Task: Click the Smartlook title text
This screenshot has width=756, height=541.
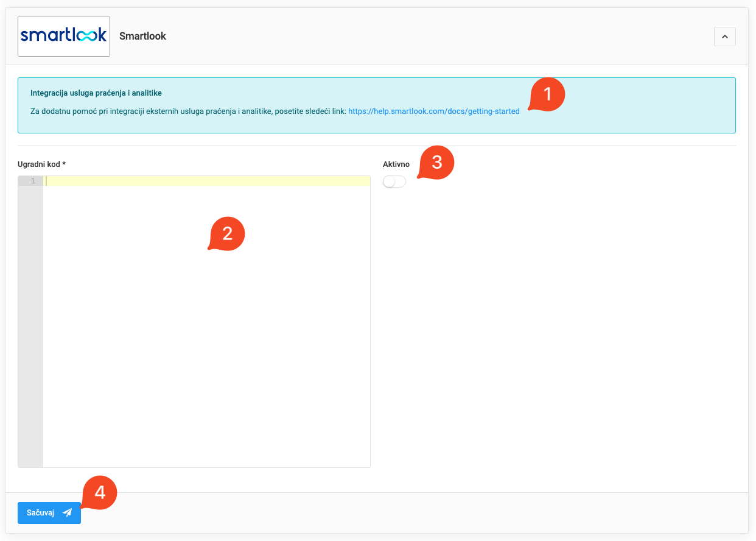Action: 142,37
